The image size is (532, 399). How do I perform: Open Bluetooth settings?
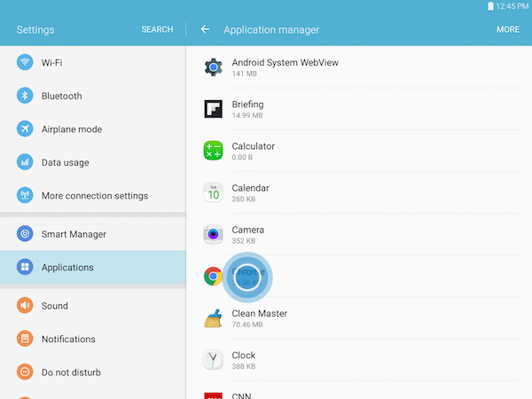[x=93, y=96]
